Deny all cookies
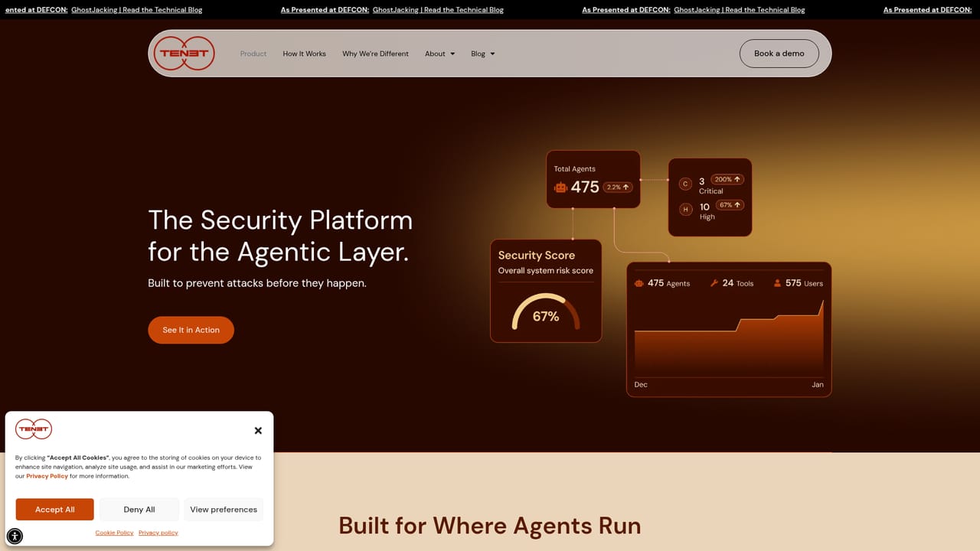980x551 pixels. (139, 510)
